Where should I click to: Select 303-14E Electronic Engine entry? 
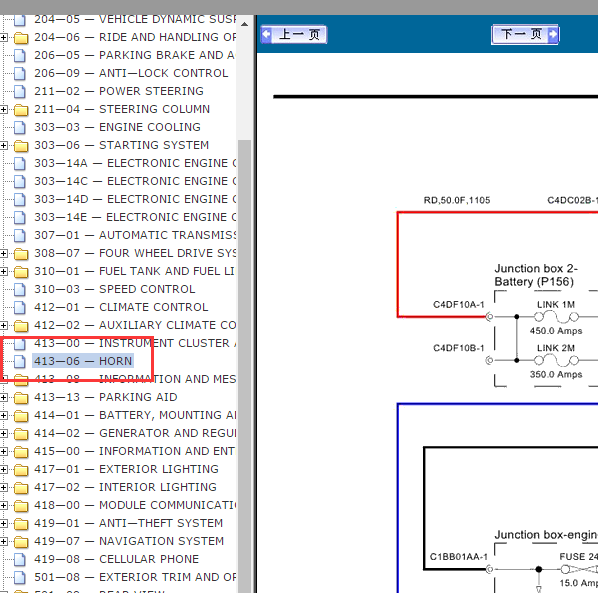click(135, 217)
